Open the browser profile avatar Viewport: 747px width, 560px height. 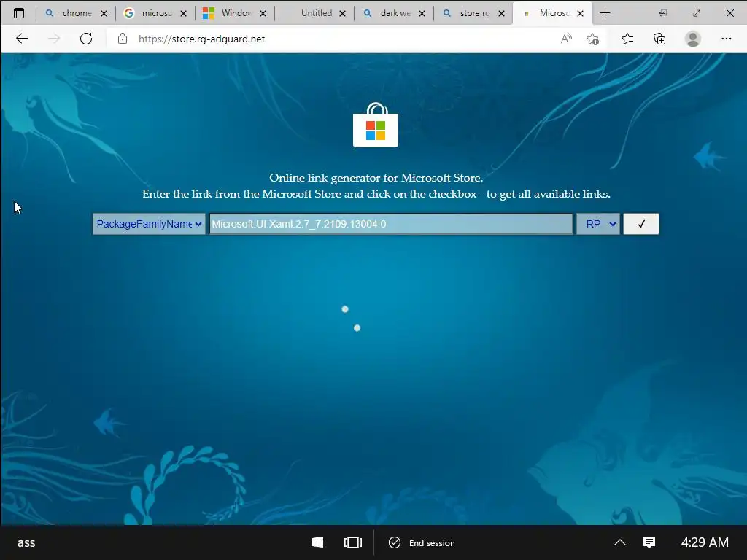click(x=693, y=39)
